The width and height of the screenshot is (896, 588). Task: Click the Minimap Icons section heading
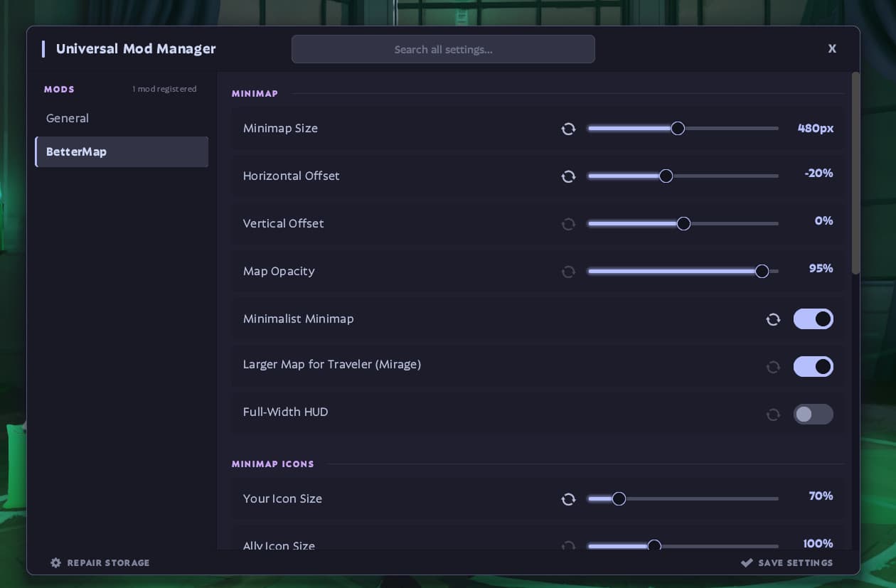tap(273, 464)
